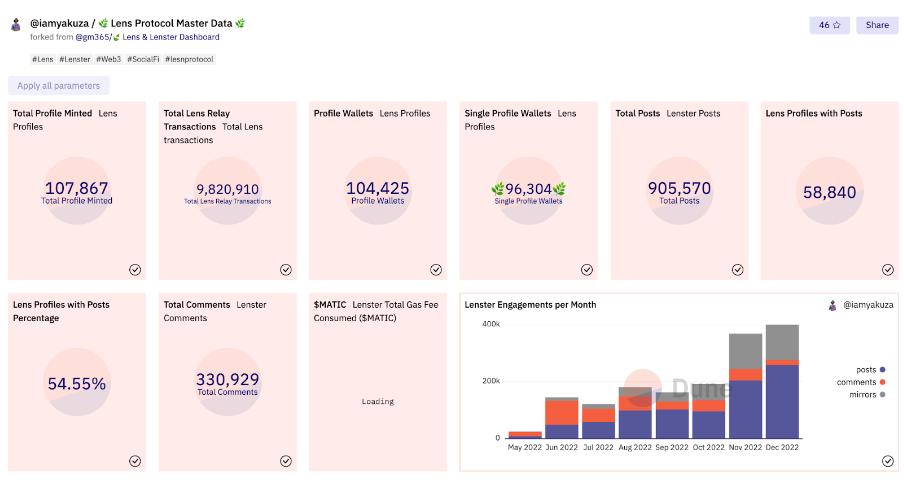Click checkmark icon on Lens Profiles with Posts card
The height and width of the screenshot is (484, 904).
tap(888, 269)
